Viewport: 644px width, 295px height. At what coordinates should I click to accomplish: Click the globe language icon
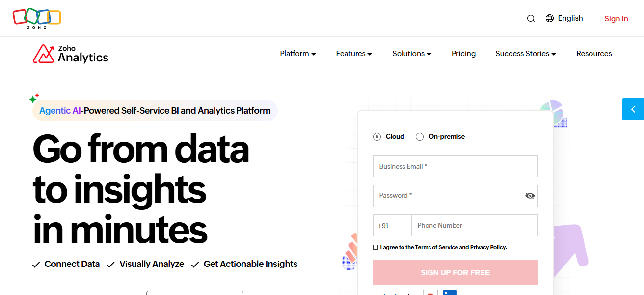coord(549,18)
